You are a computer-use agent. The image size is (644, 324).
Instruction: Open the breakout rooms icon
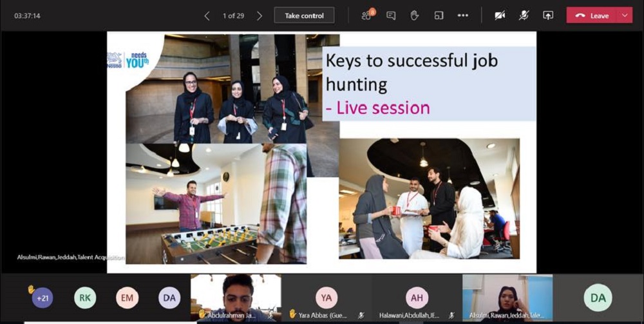tap(439, 15)
